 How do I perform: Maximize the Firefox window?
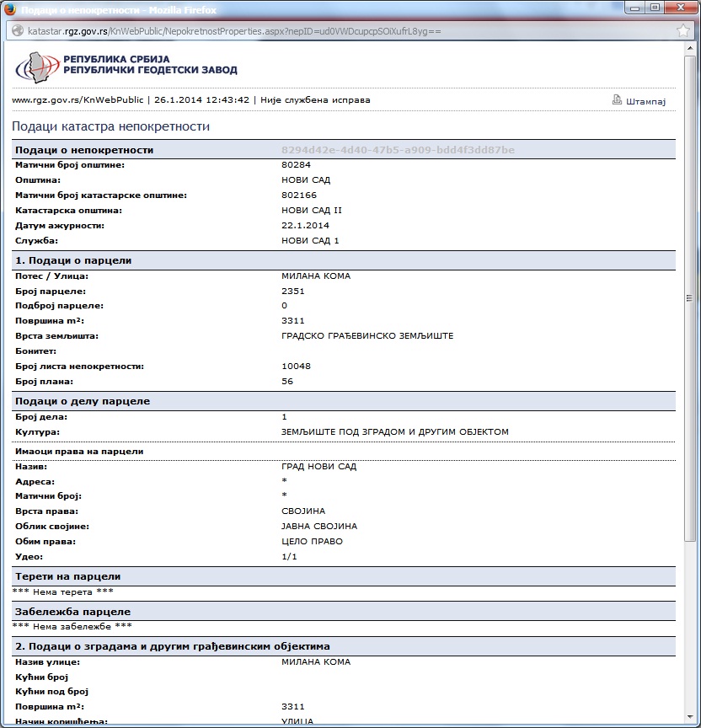click(x=655, y=8)
